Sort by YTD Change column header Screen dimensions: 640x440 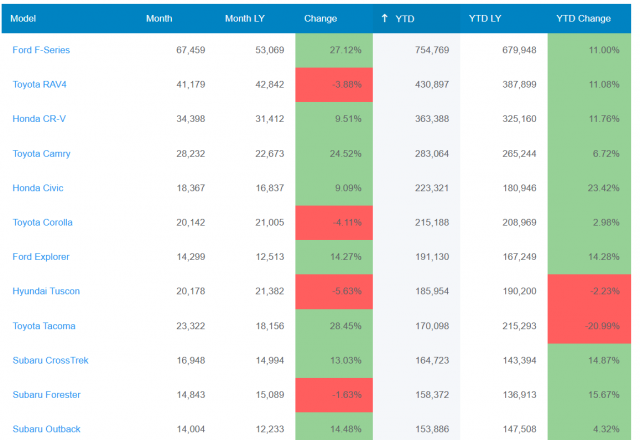(583, 18)
